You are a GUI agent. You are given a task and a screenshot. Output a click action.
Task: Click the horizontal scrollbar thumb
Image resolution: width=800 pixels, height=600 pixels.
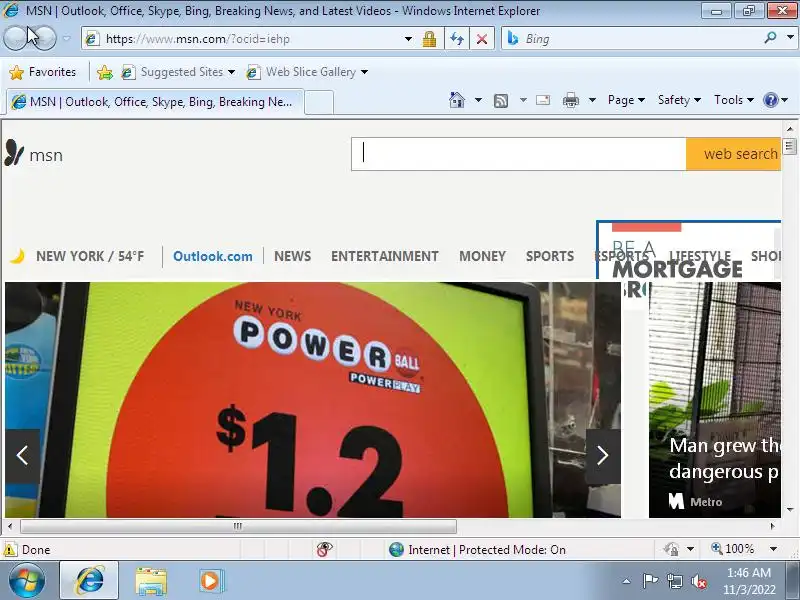pyautogui.click(x=238, y=526)
